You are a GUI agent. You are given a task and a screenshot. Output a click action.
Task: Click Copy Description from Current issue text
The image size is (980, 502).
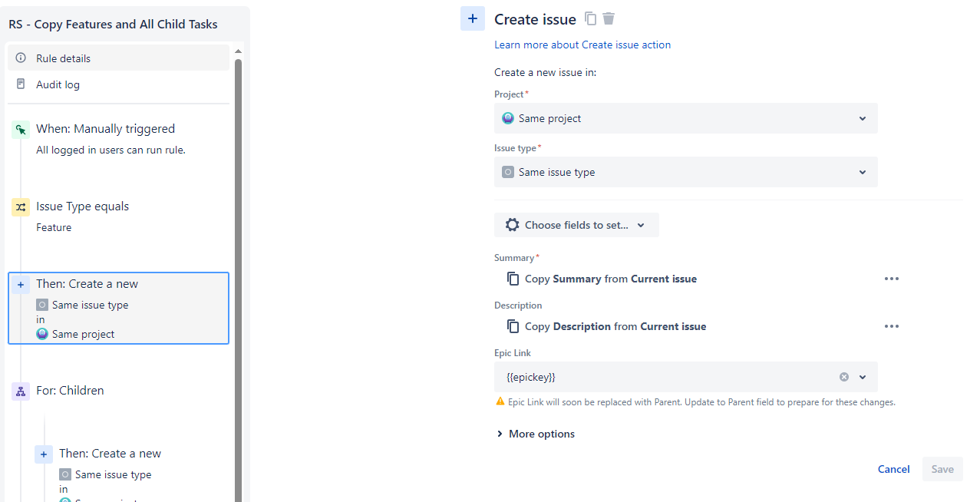point(615,326)
